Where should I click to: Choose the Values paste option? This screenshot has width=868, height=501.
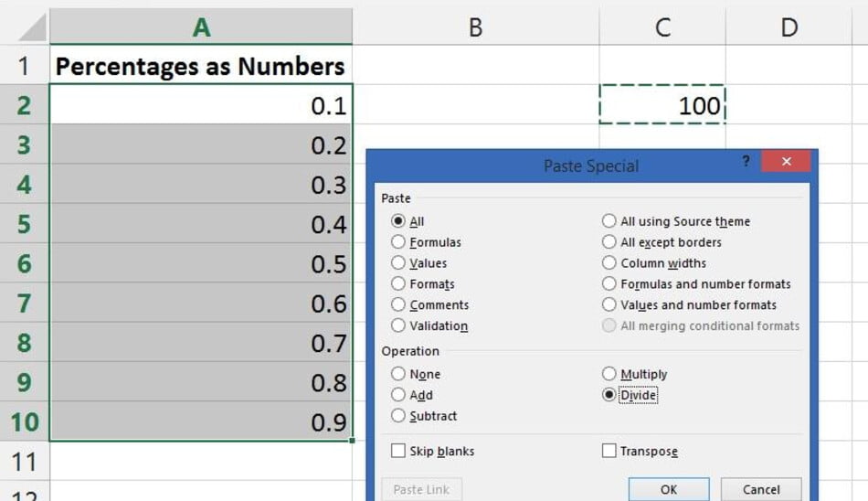[x=398, y=262]
